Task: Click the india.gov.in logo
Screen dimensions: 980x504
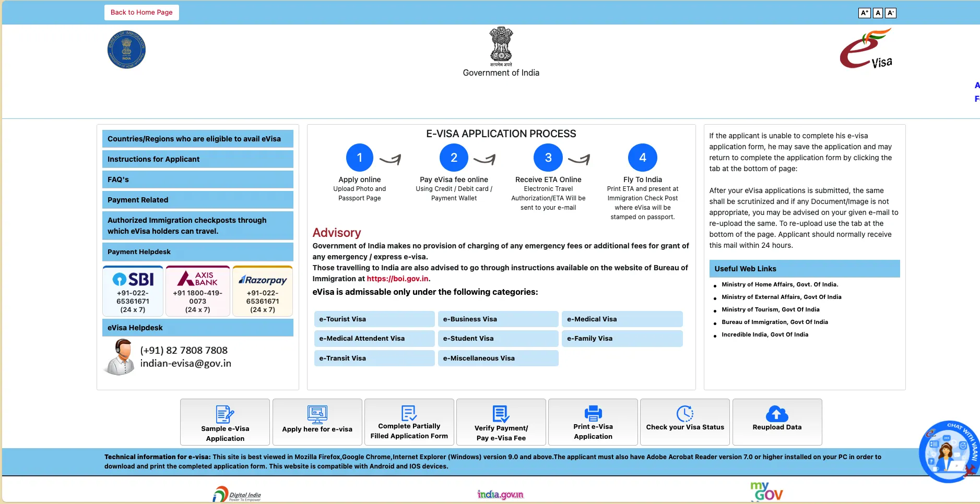Action: [500, 494]
